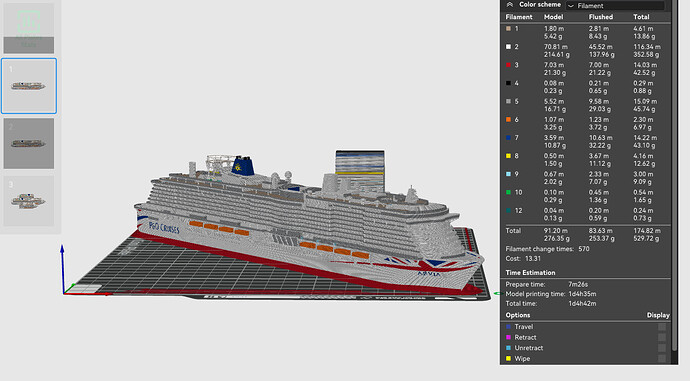Click the green filament 10 swatch
Screen dimensions: 690x381
pyautogui.click(x=509, y=192)
